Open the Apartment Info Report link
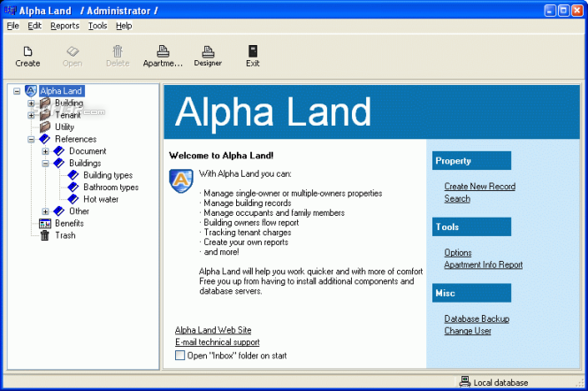Screen dimensions: 588x391 click(484, 264)
